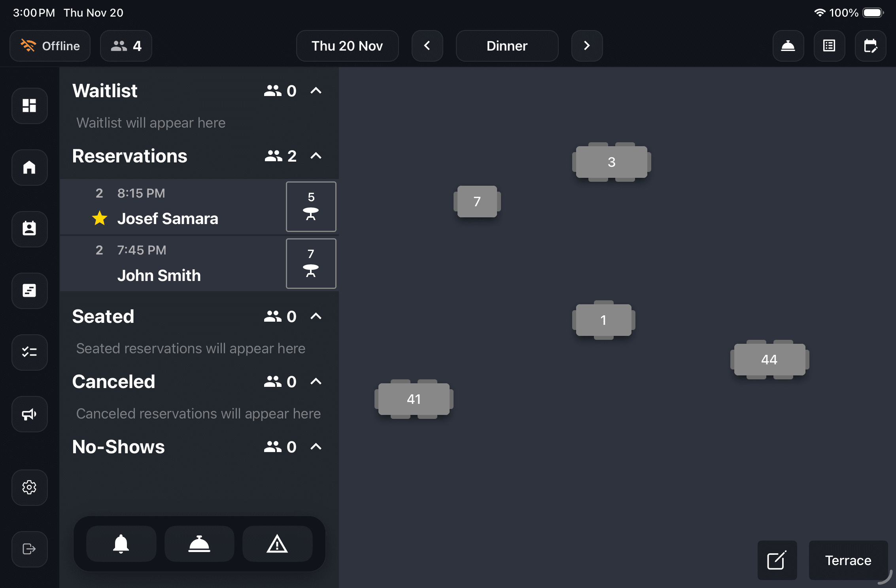The width and height of the screenshot is (896, 588).
Task: Open the Thu 20 Nov date picker
Action: (x=347, y=46)
